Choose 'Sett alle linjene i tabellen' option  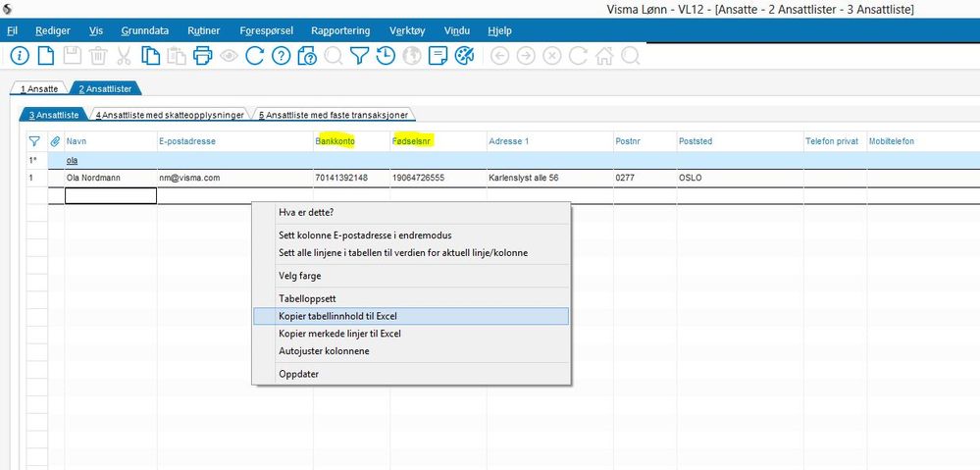[x=411, y=253]
